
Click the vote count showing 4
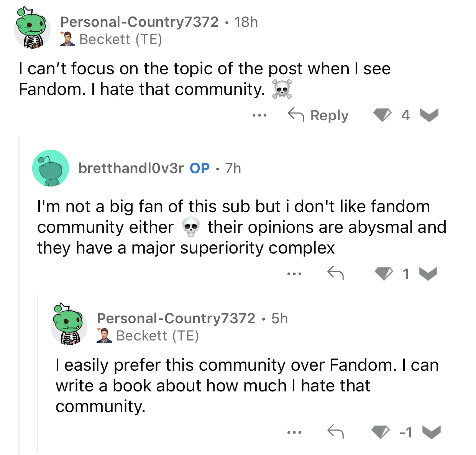pos(405,115)
